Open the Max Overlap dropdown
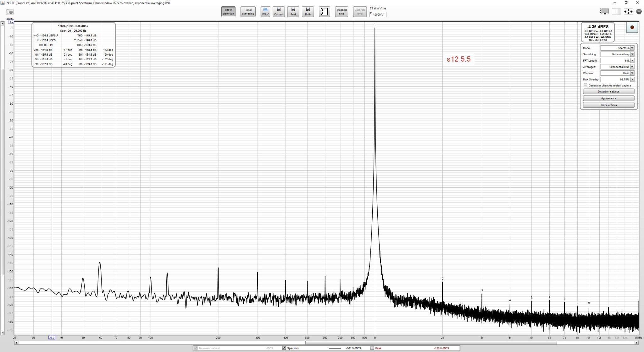 [617, 80]
